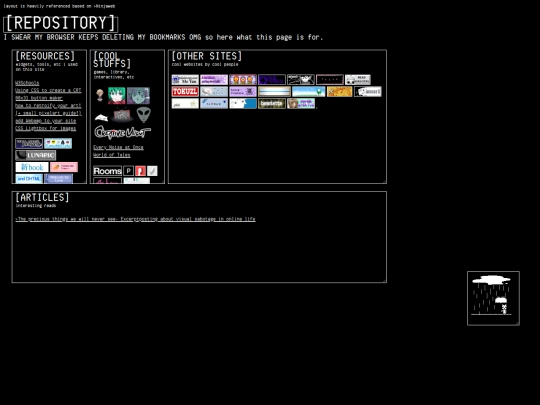
Task: Click the lavender button in first row
Action: [x=214, y=80]
